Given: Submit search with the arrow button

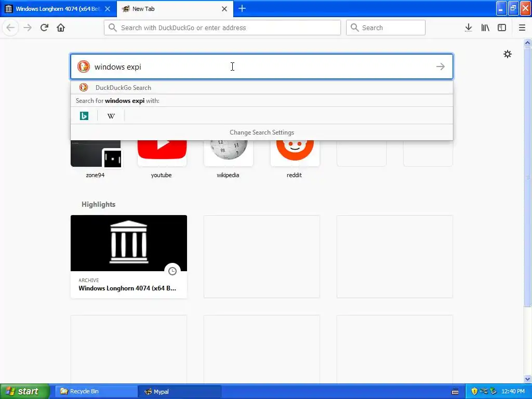Looking at the screenshot, I should 441,66.
